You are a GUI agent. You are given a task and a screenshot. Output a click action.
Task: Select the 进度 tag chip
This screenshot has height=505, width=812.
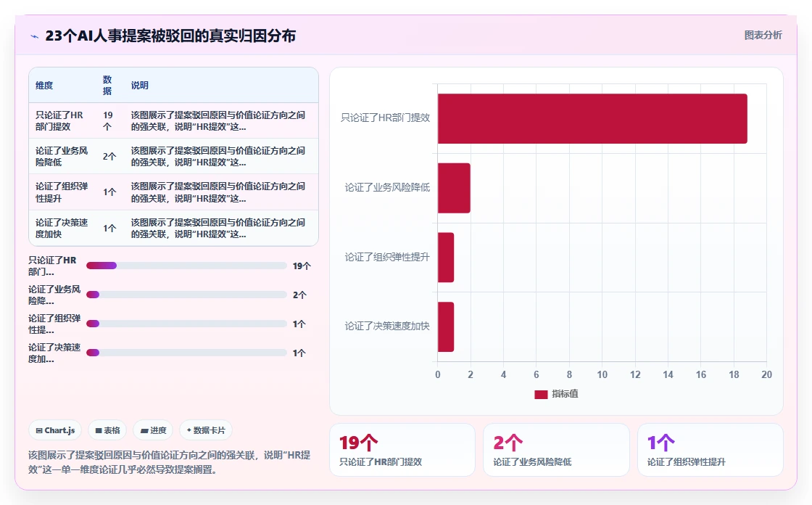pos(153,430)
